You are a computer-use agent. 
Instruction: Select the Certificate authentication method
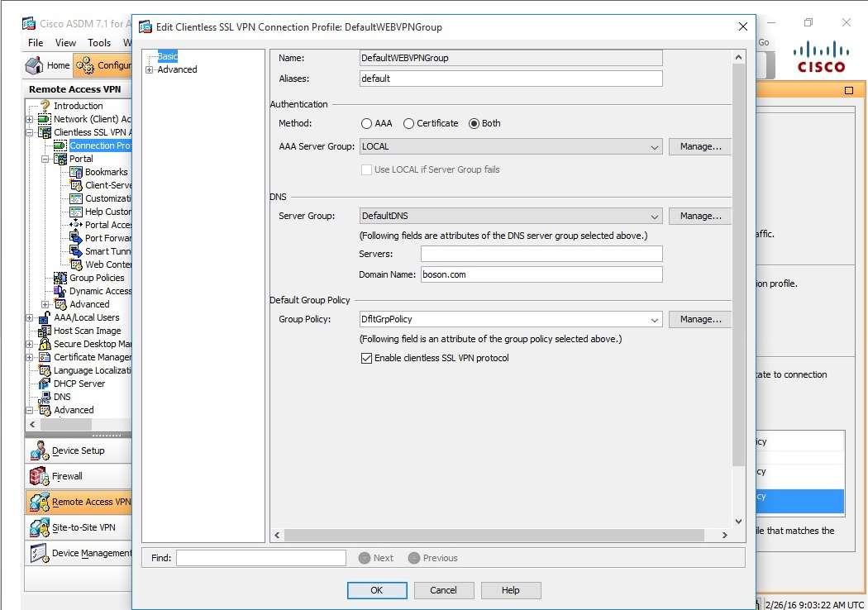(408, 123)
